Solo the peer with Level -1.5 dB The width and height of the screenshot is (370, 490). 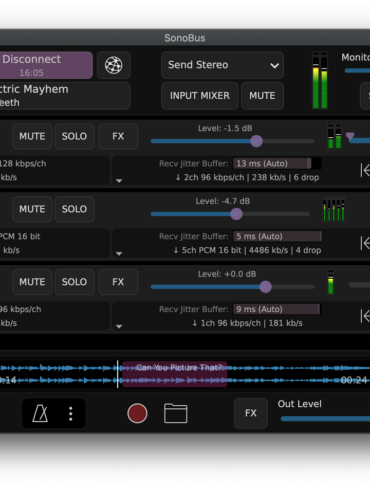click(74, 136)
